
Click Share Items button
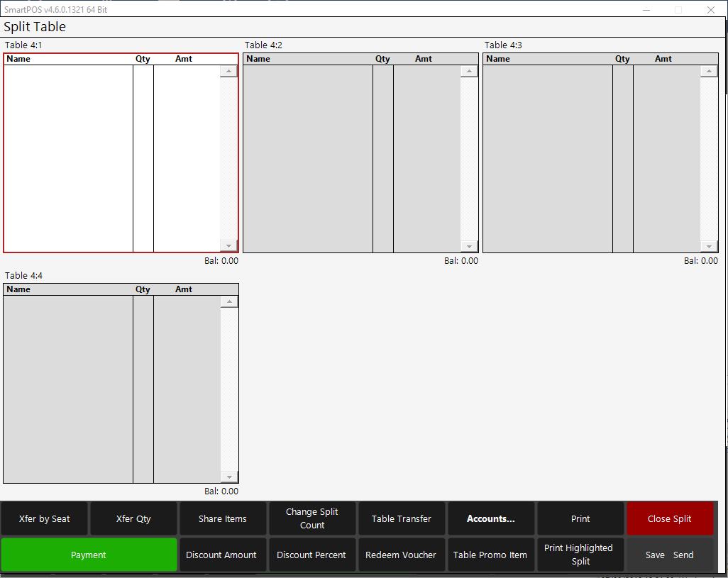(x=223, y=518)
